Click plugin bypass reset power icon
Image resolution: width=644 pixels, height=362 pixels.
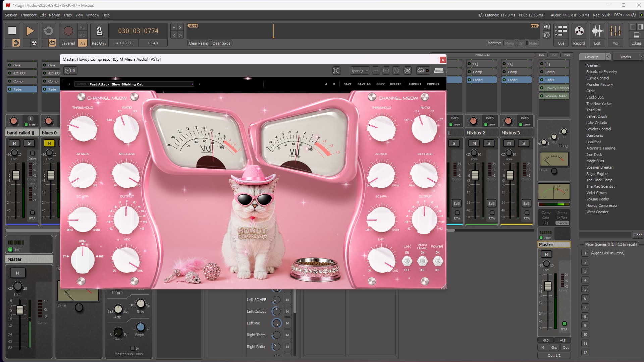pos(407,70)
